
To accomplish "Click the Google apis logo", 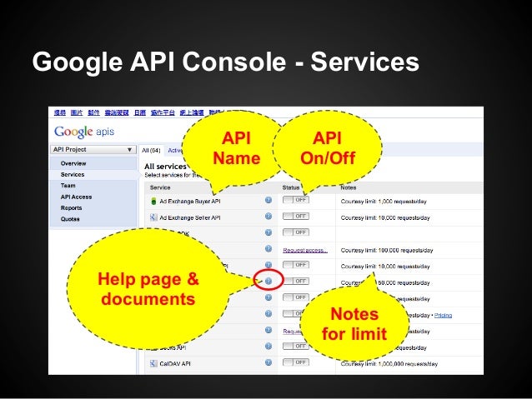I will tap(84, 132).
